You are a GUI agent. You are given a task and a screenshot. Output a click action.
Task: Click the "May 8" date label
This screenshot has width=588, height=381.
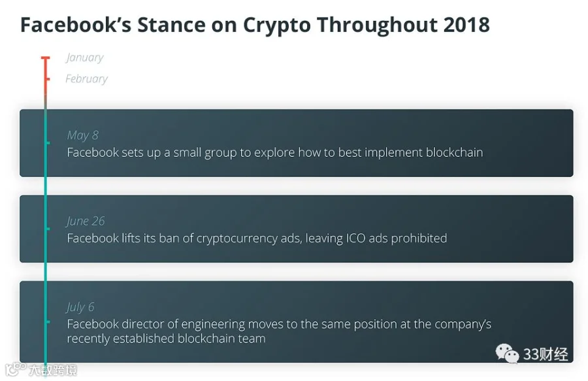click(x=82, y=135)
